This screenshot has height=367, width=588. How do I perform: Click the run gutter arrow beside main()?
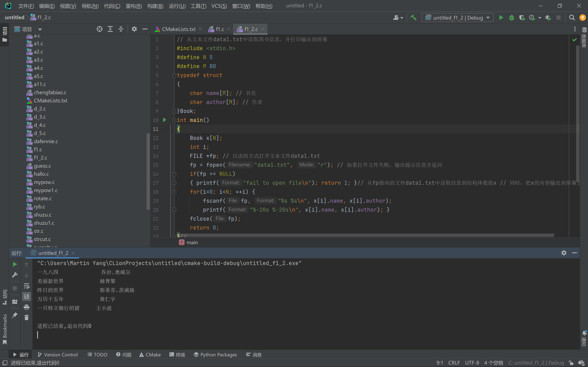tap(165, 120)
